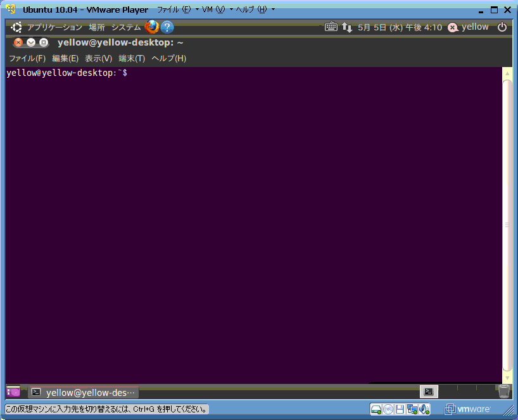This screenshot has height=420, width=518.
Task: Click the terminal vertical scrollbar thumb
Action: tap(507, 225)
